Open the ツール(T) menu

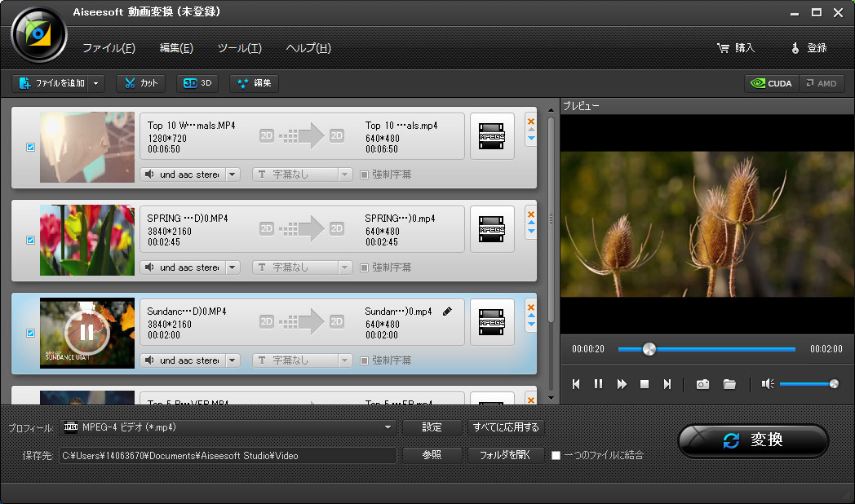(x=239, y=48)
